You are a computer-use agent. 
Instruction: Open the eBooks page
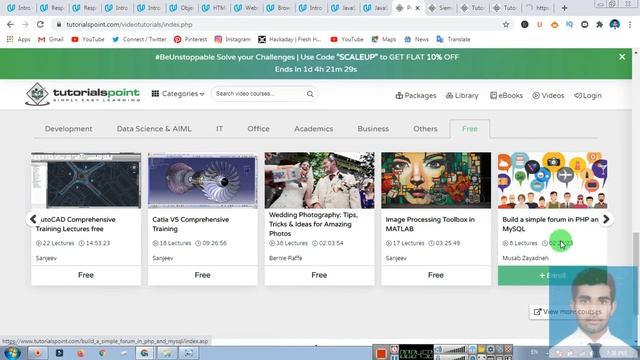click(x=506, y=96)
